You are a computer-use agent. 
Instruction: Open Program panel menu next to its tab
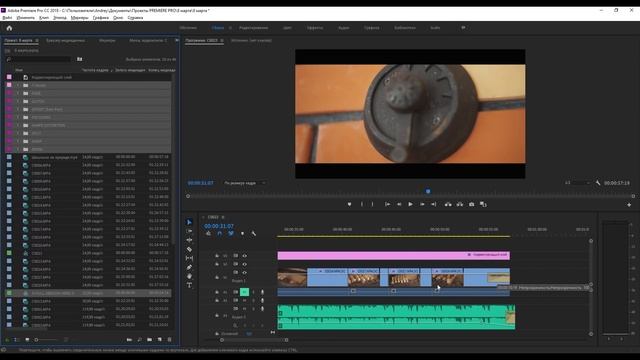click(x=222, y=40)
